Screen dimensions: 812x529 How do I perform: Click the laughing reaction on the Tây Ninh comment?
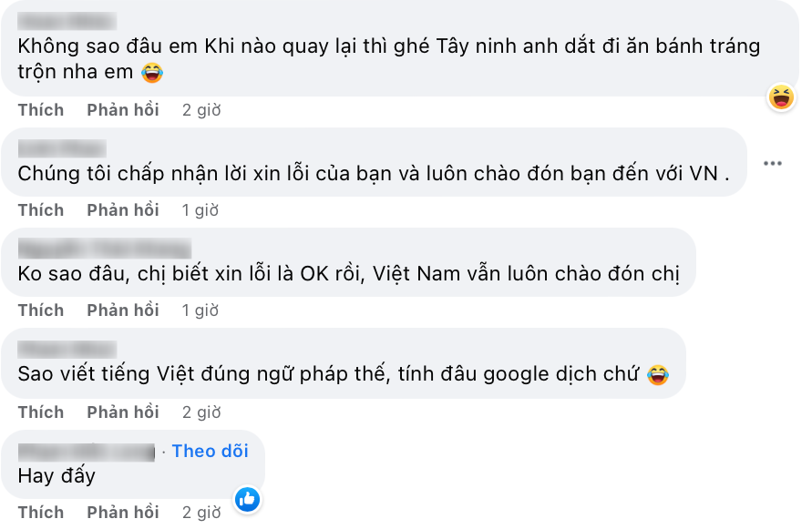click(x=780, y=97)
